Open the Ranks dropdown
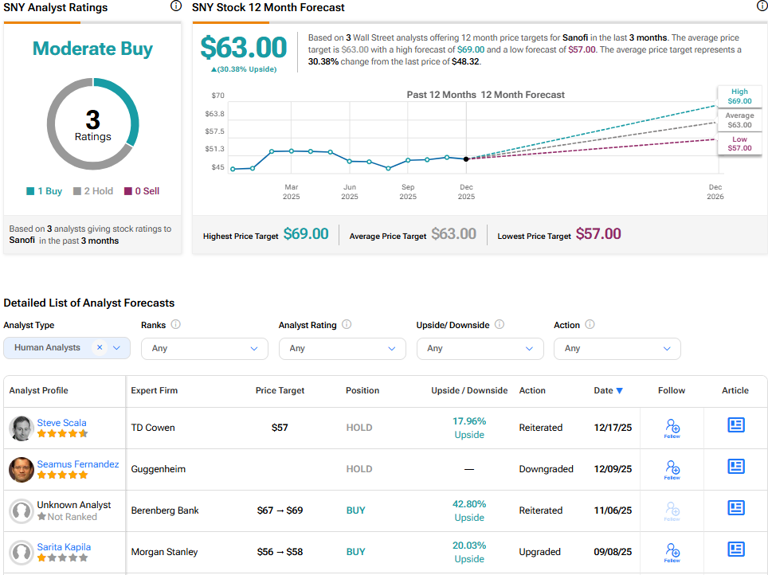Viewport: 768px width, 575px height. coord(204,348)
